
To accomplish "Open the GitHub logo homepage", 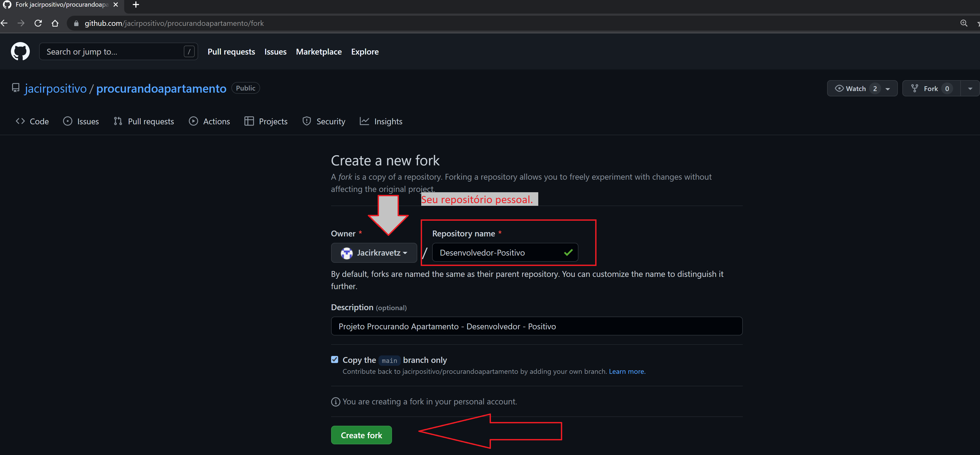I will (x=20, y=51).
